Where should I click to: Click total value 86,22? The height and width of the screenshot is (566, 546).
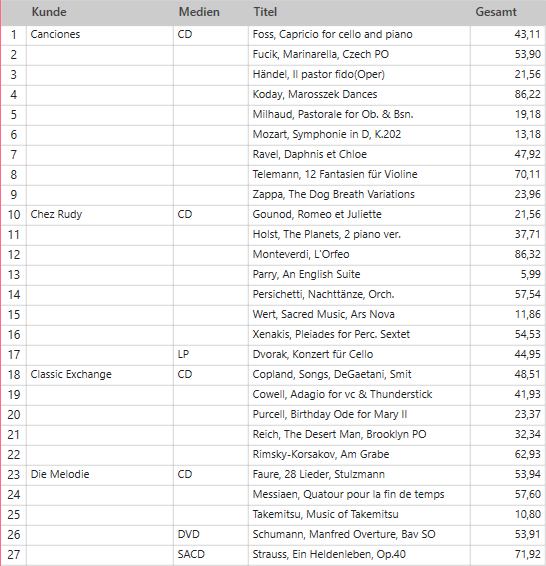(508, 95)
